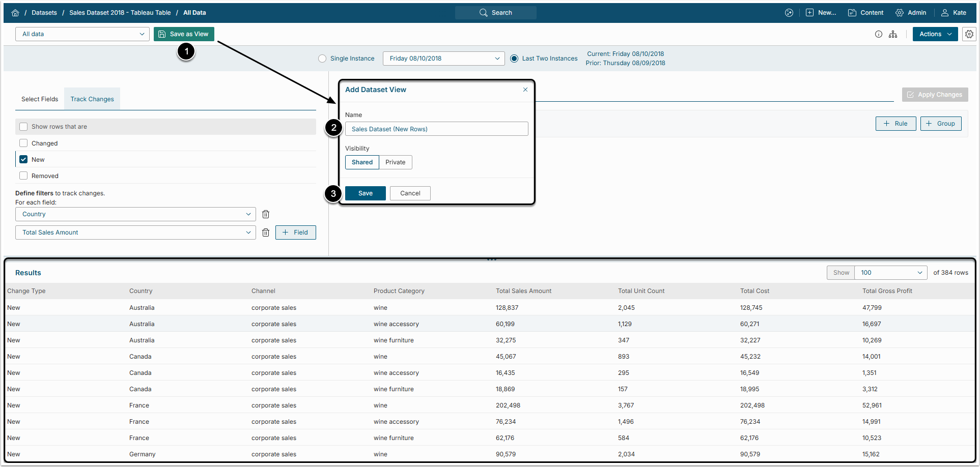Select the Single Instance radio button

[322, 59]
